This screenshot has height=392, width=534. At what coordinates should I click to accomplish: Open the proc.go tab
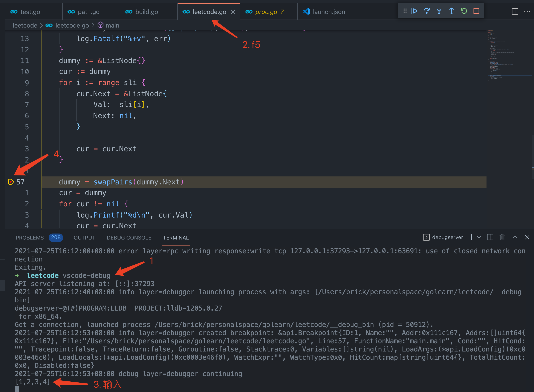click(x=269, y=12)
